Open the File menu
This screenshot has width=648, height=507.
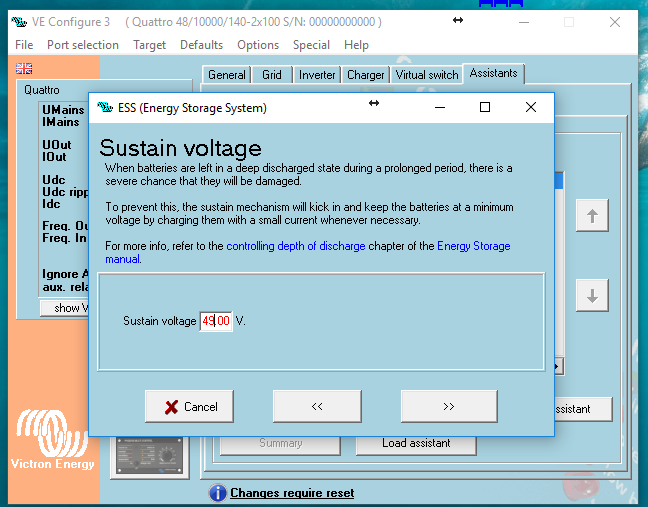(x=24, y=45)
